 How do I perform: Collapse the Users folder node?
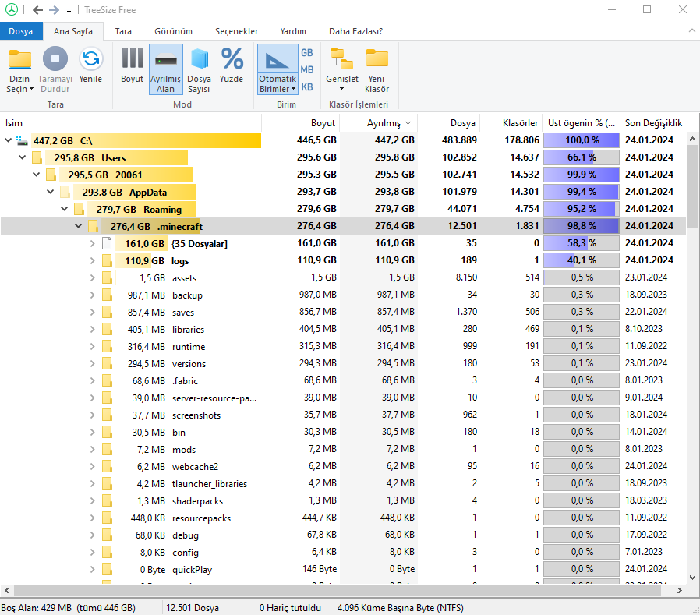click(23, 157)
